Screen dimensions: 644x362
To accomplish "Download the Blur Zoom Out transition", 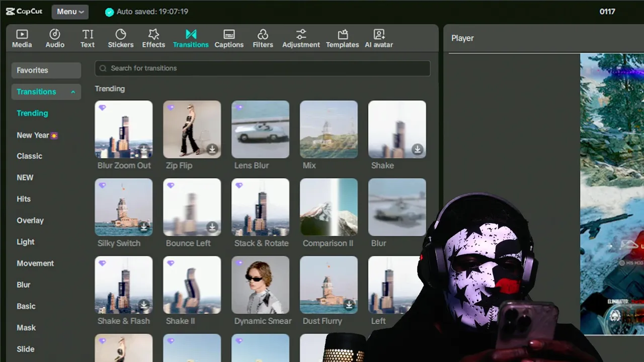I will (x=144, y=149).
